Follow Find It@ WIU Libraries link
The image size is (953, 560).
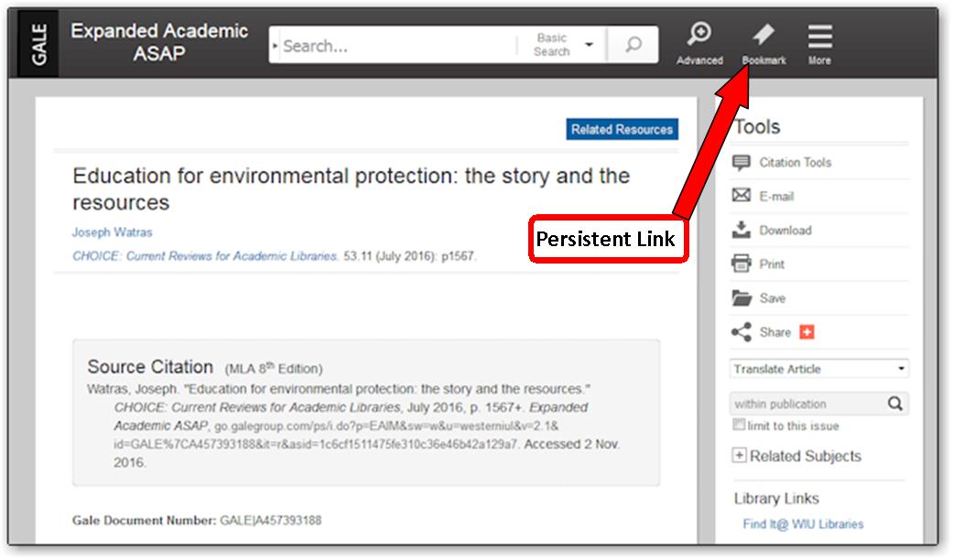click(x=803, y=523)
